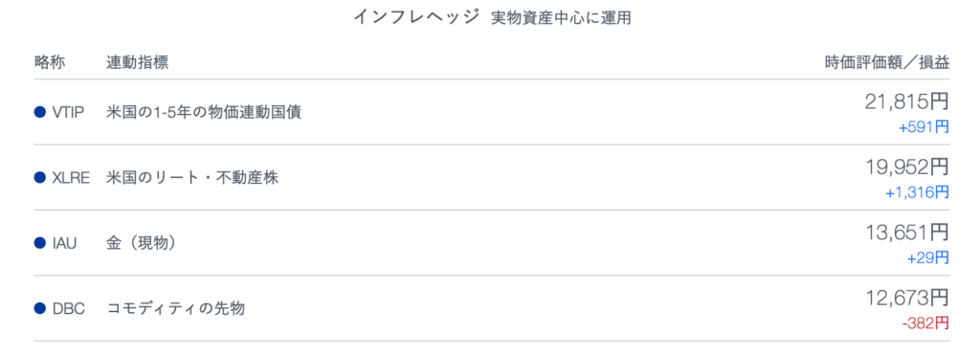Open 金(現物) description
The width and height of the screenshot is (980, 356).
click(x=142, y=243)
